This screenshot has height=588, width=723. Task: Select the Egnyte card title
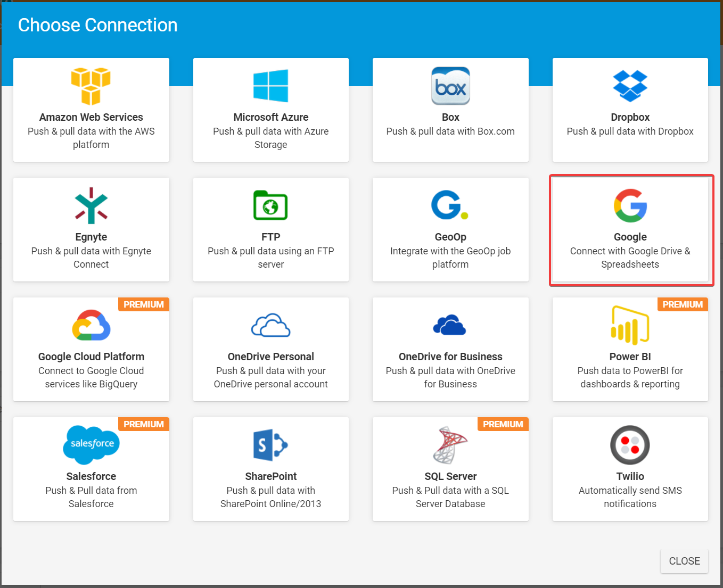coord(91,237)
